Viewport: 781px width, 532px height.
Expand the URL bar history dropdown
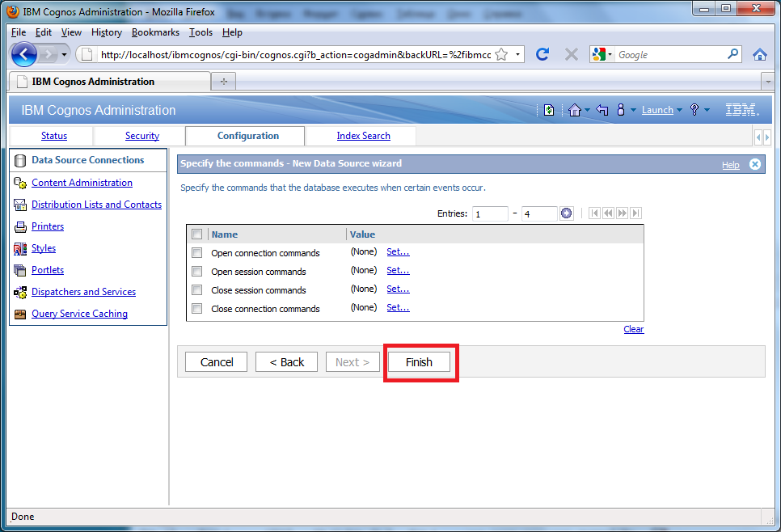coord(517,54)
